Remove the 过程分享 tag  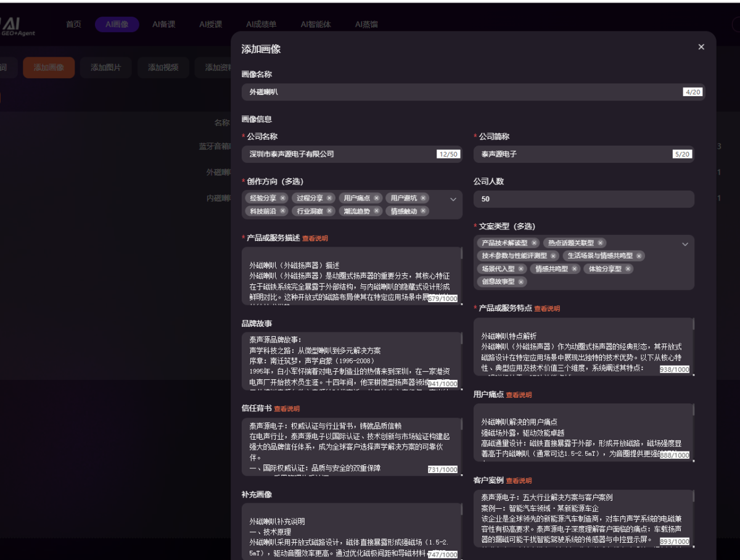tap(329, 198)
